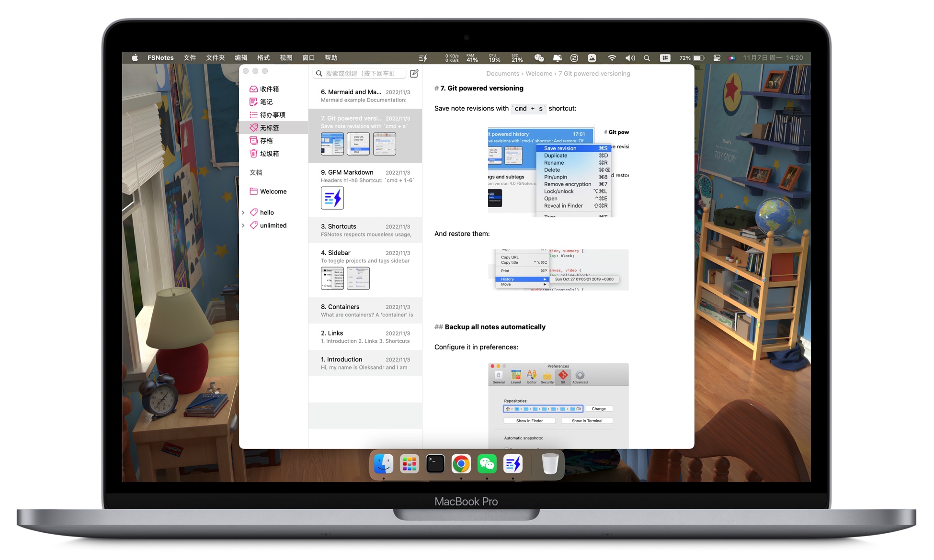This screenshot has width=934, height=560.
Task: Click Siri icon in menu bar
Action: (731, 58)
